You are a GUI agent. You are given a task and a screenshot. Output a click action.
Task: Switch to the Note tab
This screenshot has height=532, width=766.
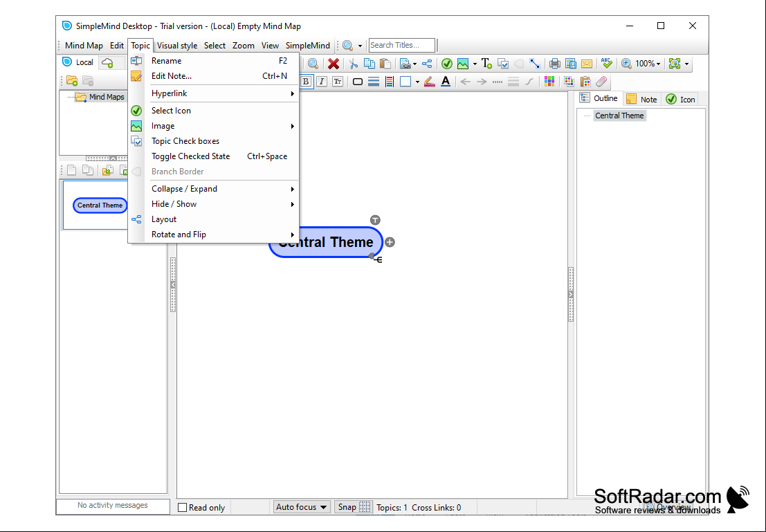[x=642, y=99]
